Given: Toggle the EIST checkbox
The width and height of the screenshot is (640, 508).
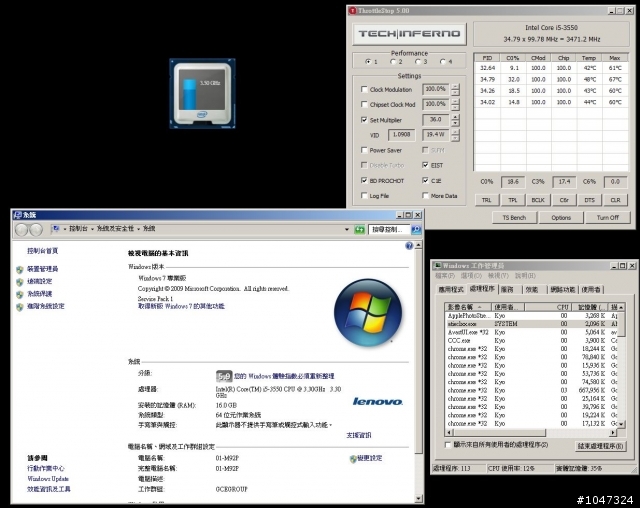Looking at the screenshot, I should [x=425, y=165].
